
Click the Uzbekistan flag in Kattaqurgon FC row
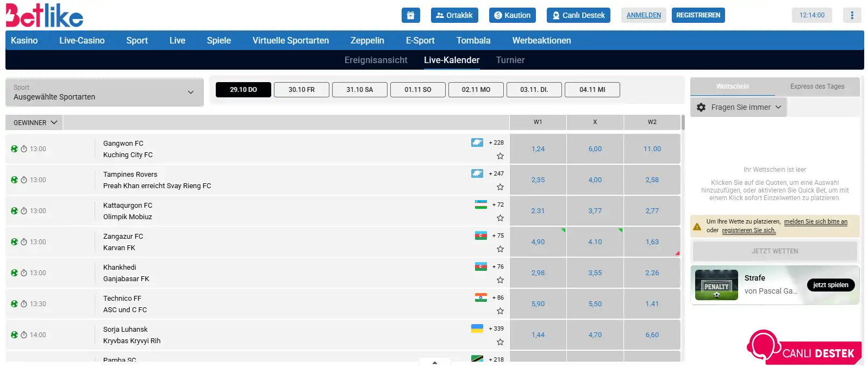[481, 204]
